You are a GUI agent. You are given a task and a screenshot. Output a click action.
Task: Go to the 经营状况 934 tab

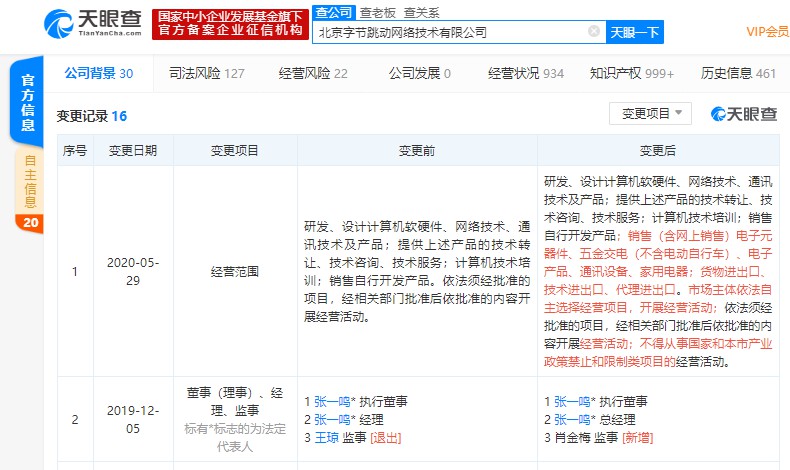pyautogui.click(x=526, y=74)
